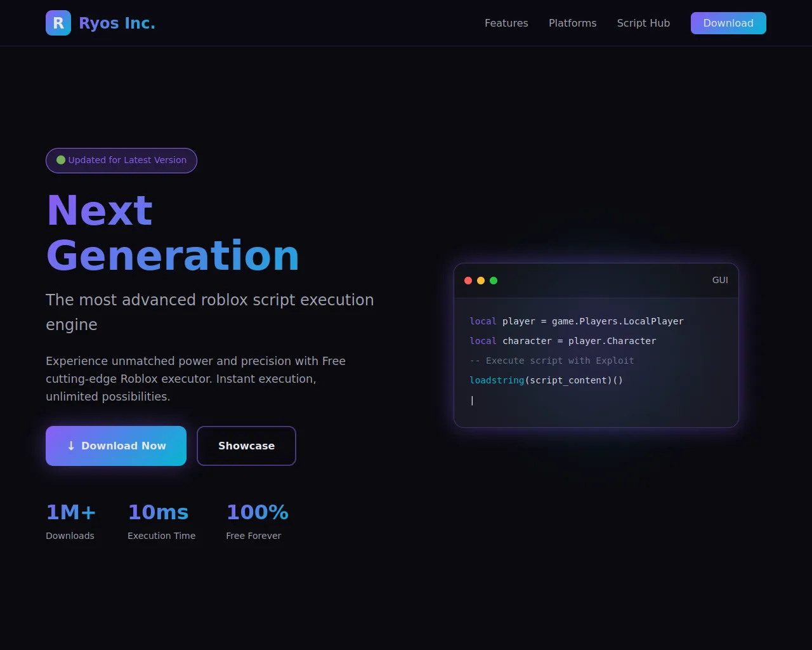Click the comment 'Execute script with Exploit'
This screenshot has height=650, width=812.
click(552, 361)
